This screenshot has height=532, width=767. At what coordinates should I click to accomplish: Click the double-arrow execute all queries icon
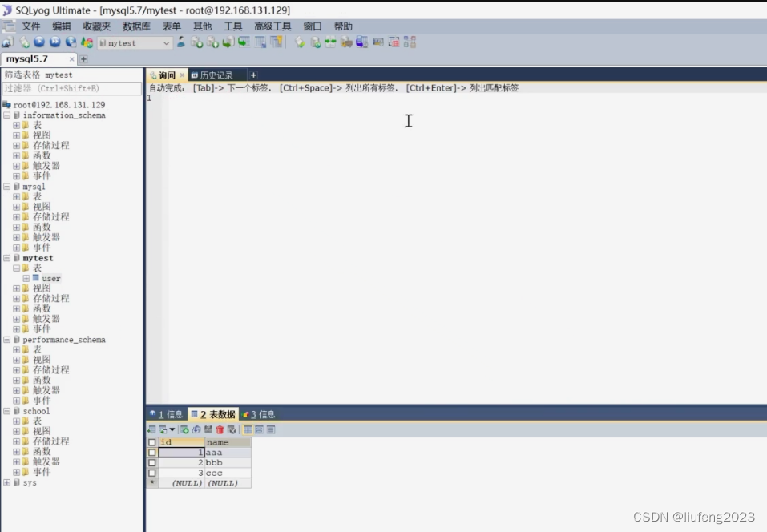(54, 42)
